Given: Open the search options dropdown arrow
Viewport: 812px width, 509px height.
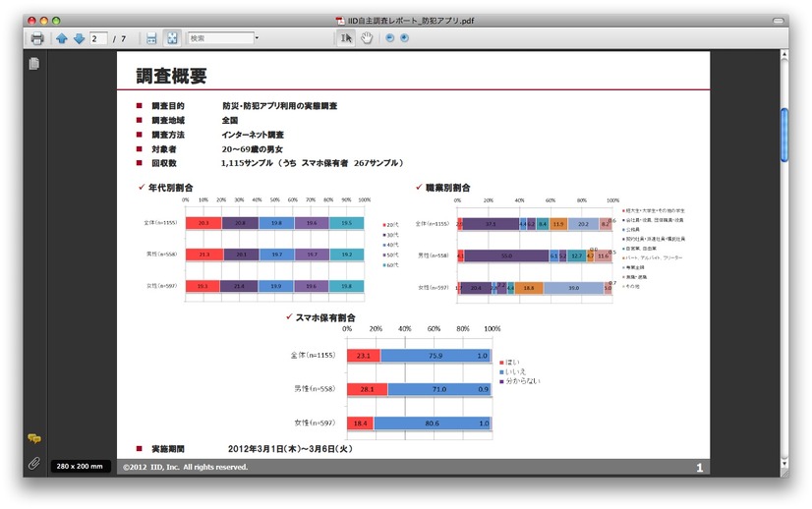Looking at the screenshot, I should click(257, 38).
